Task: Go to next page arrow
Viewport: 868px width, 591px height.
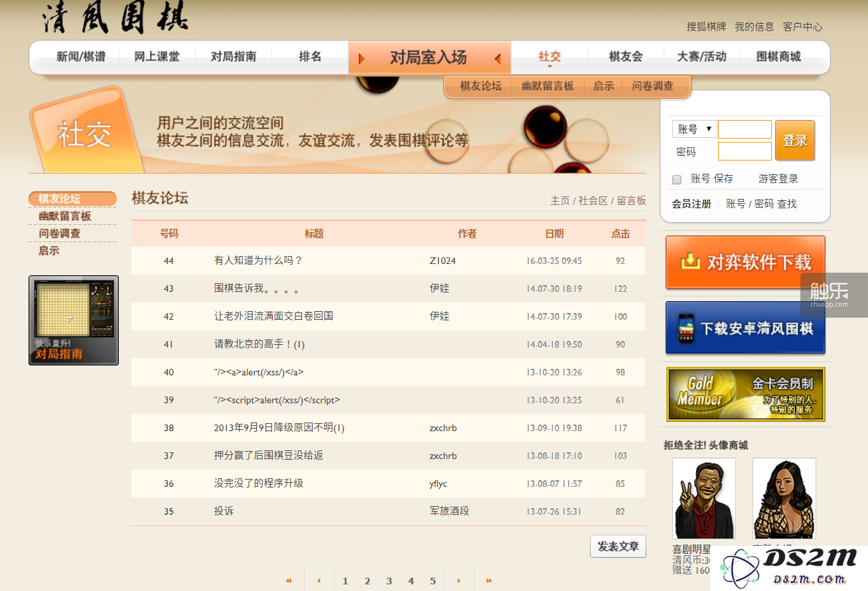Action: point(459,581)
